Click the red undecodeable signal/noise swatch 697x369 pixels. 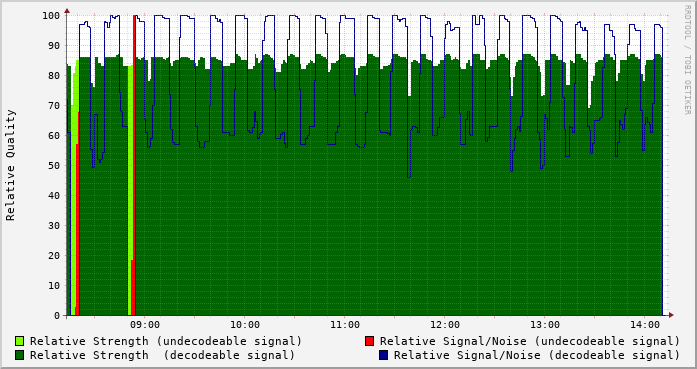click(x=369, y=341)
